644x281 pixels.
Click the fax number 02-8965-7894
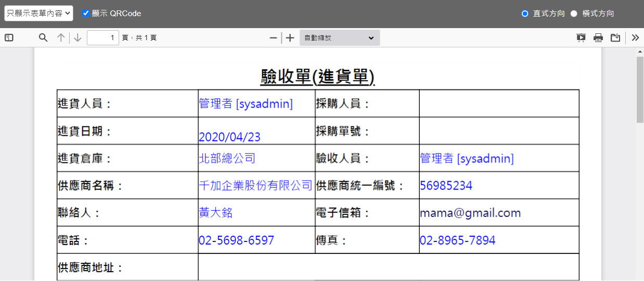[458, 240]
